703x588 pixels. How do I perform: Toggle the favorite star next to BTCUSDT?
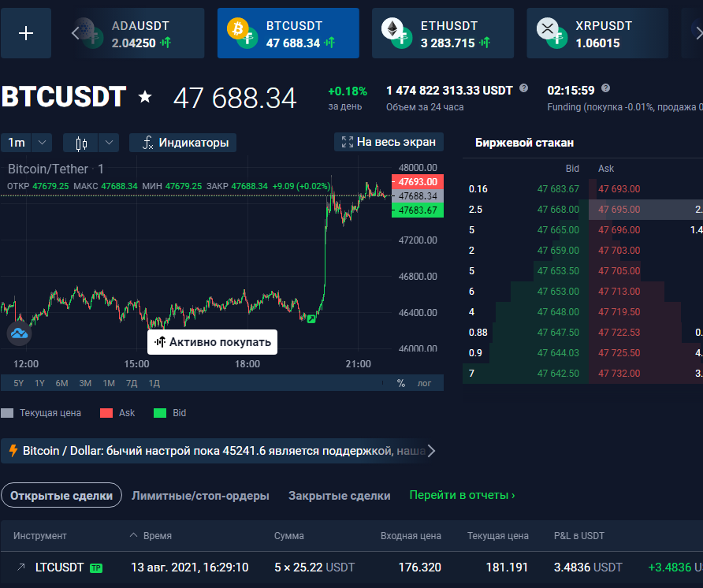click(x=145, y=96)
